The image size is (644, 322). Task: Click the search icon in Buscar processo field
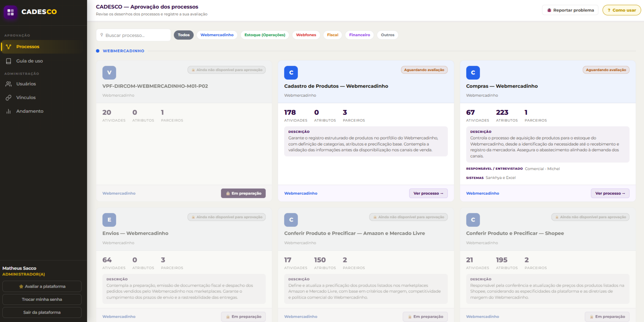click(x=101, y=35)
